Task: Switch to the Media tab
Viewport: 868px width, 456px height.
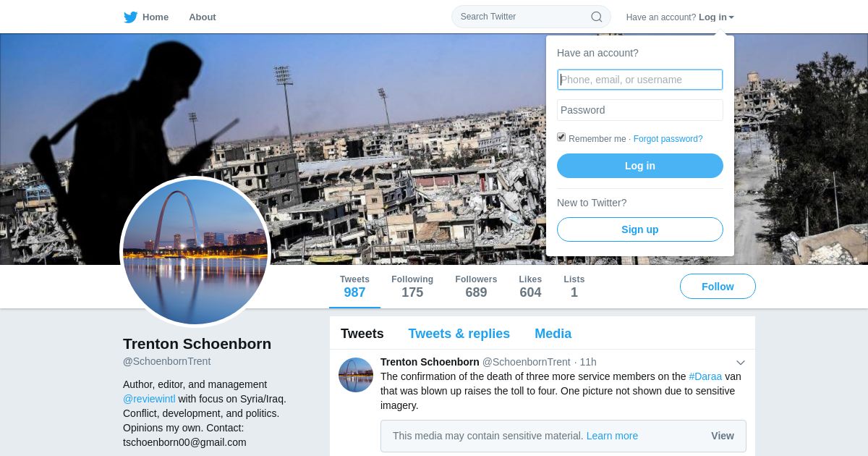Action: tap(553, 334)
